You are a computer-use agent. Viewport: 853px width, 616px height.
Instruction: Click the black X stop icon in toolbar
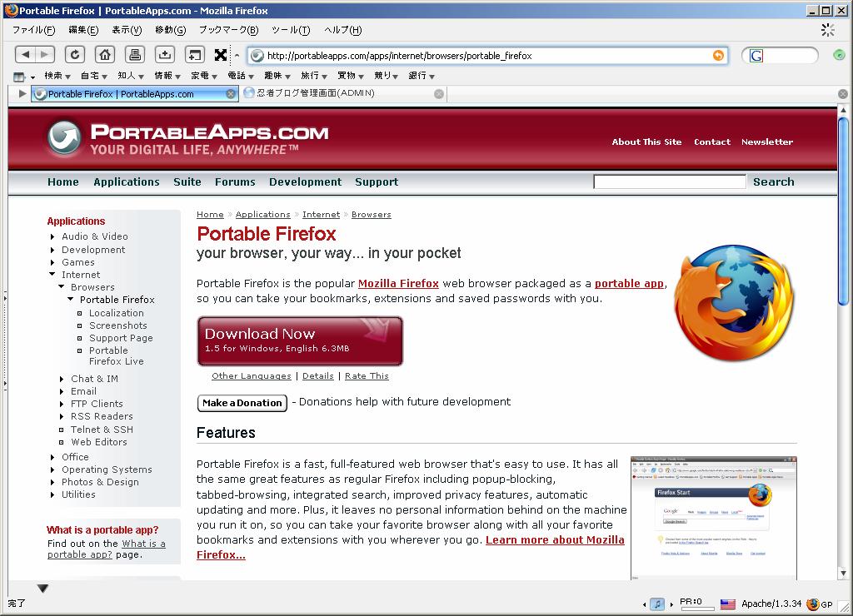[220, 54]
